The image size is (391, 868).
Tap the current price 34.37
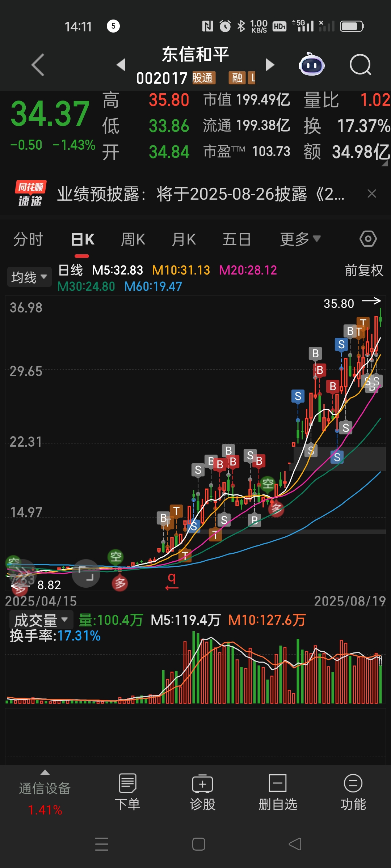50,114
